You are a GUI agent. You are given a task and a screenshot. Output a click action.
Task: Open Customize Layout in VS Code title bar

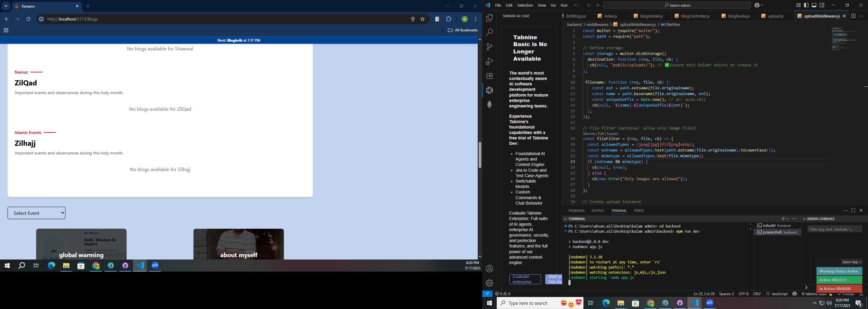(x=798, y=5)
